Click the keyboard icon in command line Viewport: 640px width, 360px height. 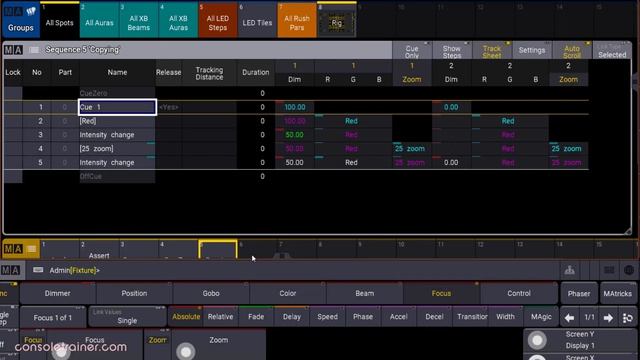pyautogui.click(x=38, y=270)
